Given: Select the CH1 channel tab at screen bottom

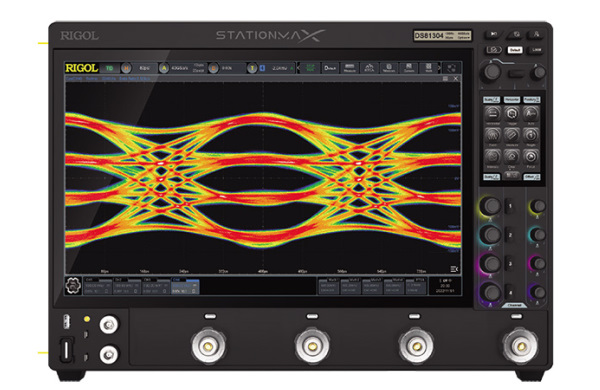Looking at the screenshot, I should tap(98, 286).
